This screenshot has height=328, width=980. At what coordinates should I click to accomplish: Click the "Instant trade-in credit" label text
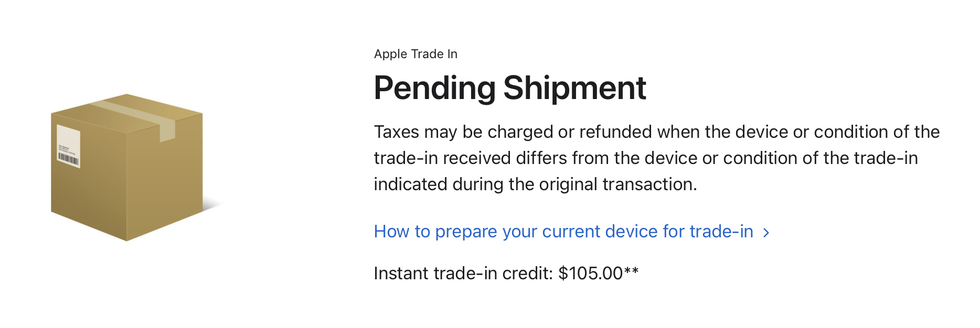463,274
